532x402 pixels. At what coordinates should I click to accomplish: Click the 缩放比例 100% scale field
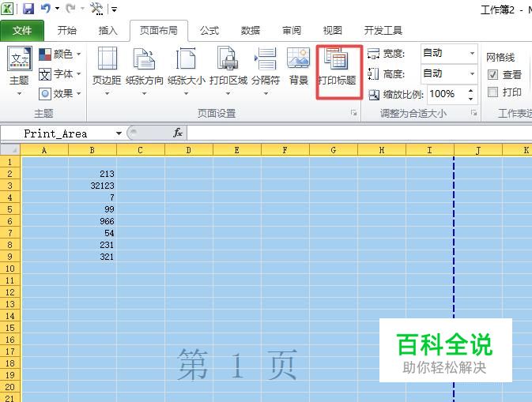point(446,94)
